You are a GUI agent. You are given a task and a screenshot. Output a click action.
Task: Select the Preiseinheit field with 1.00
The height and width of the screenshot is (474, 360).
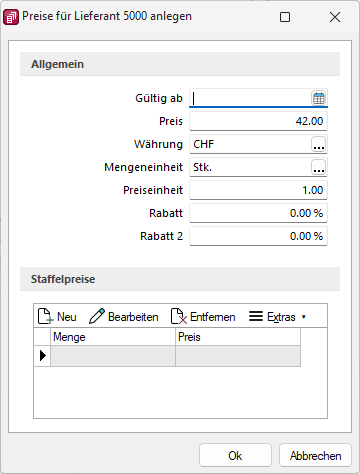coord(258,190)
